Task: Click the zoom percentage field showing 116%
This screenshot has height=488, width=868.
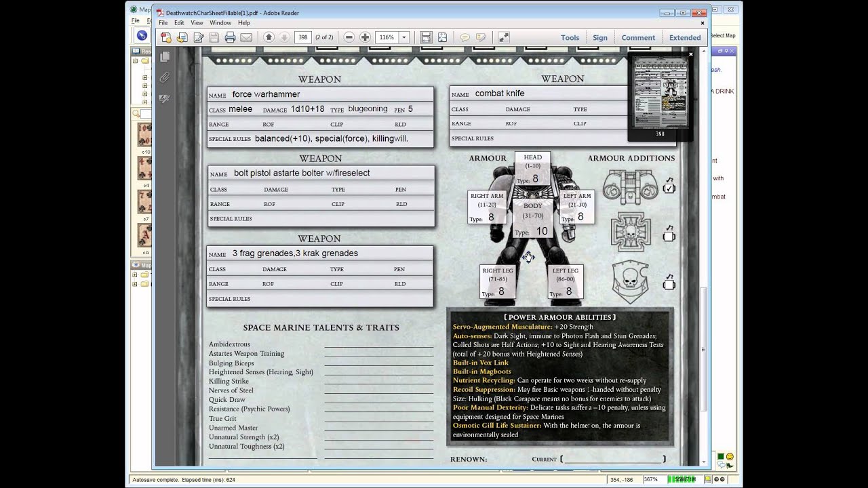Action: click(387, 37)
